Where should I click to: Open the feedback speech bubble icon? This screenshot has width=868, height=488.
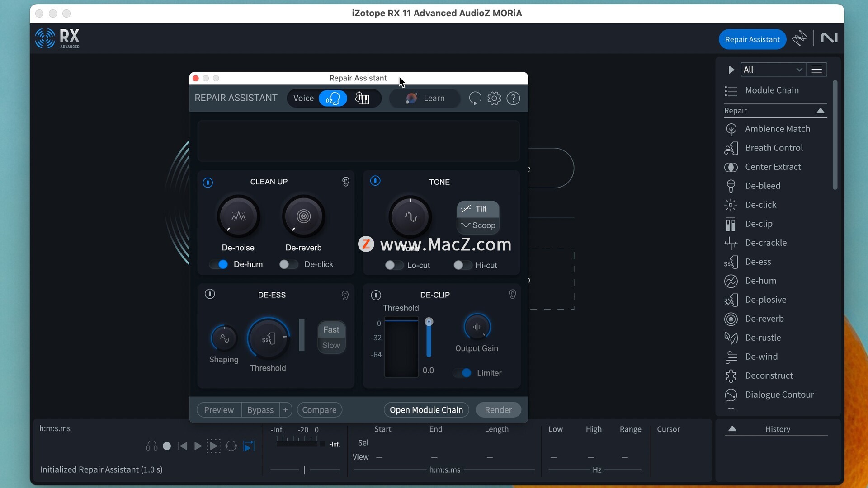click(x=475, y=98)
